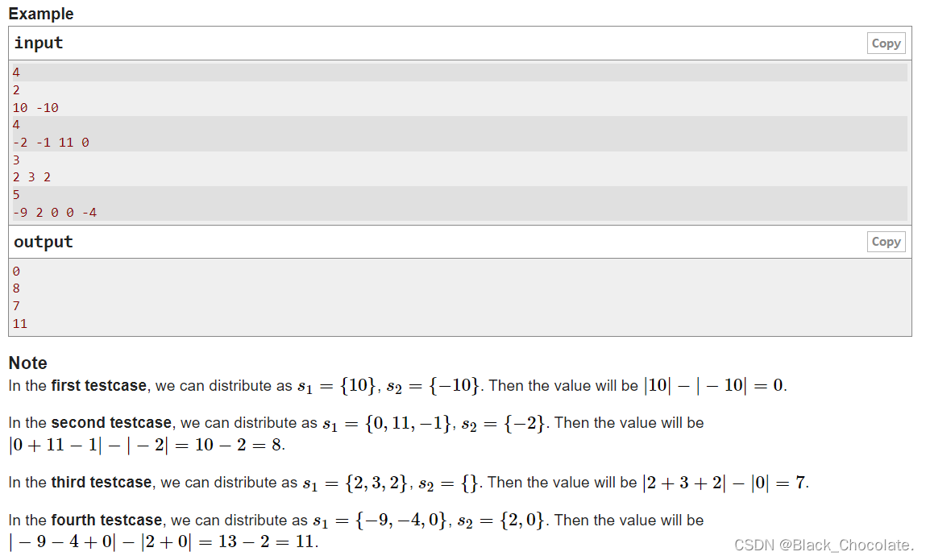Select the output section header label
Viewport: 926px width, 560px height.
pos(43,241)
